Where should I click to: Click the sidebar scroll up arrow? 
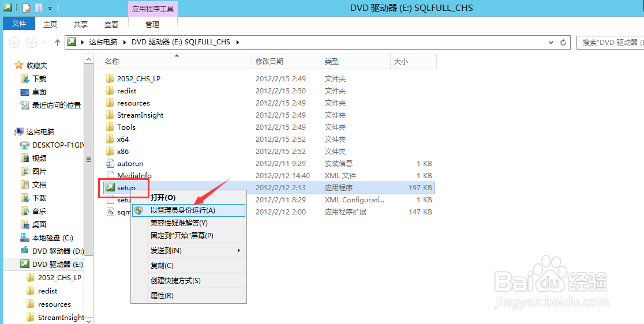tap(88, 59)
